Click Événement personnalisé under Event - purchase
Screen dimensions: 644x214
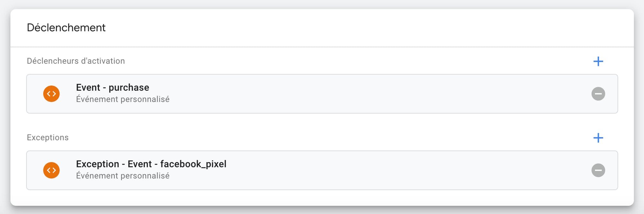click(x=123, y=99)
